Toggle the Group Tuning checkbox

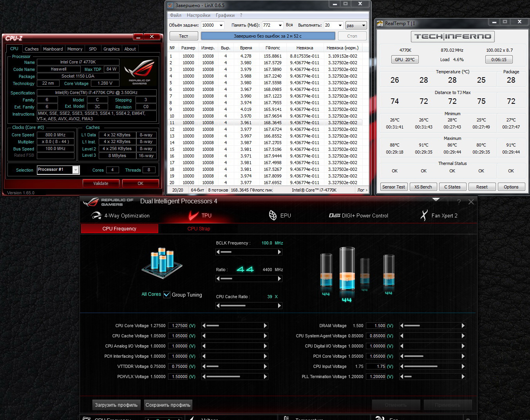[x=166, y=295]
